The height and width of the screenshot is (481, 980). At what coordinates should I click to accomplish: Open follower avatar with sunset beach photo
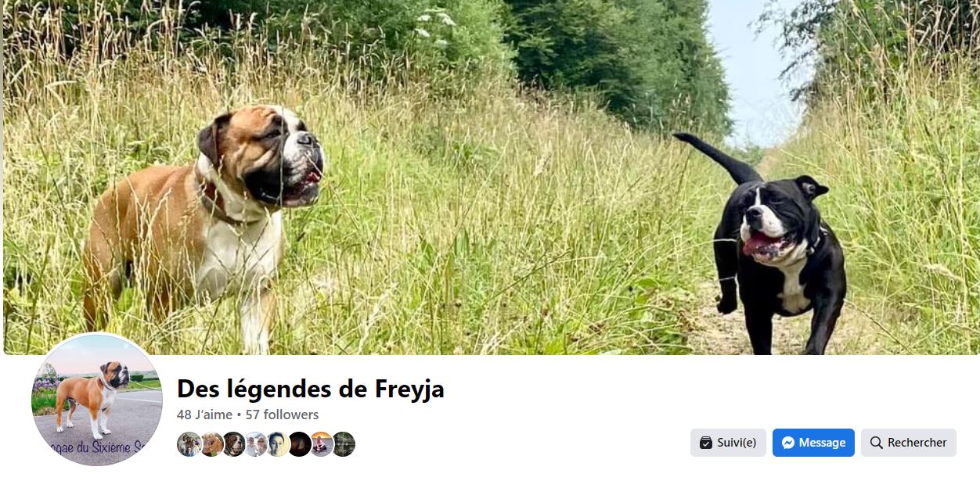click(322, 444)
